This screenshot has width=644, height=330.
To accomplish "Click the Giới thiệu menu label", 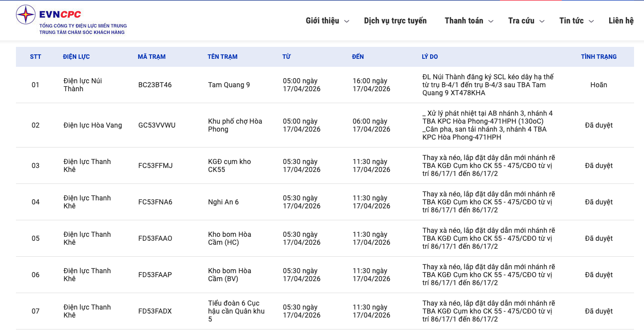I will click(322, 21).
